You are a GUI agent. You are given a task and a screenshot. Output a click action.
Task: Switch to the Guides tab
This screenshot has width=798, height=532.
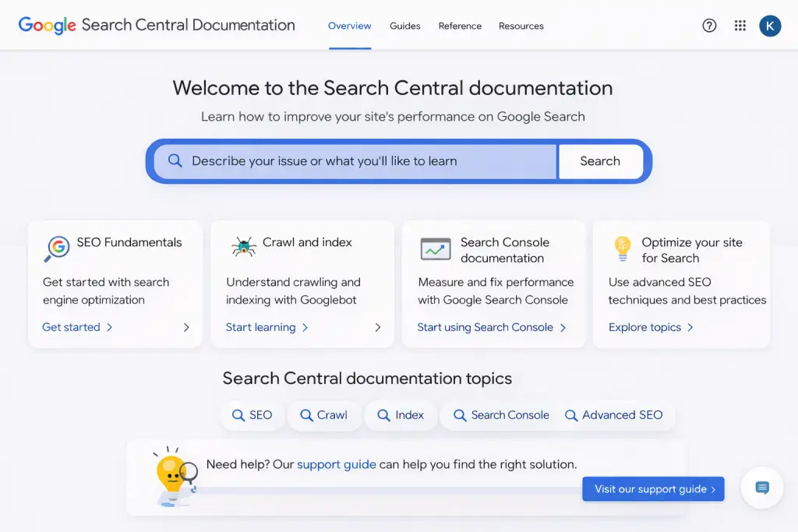[404, 26]
